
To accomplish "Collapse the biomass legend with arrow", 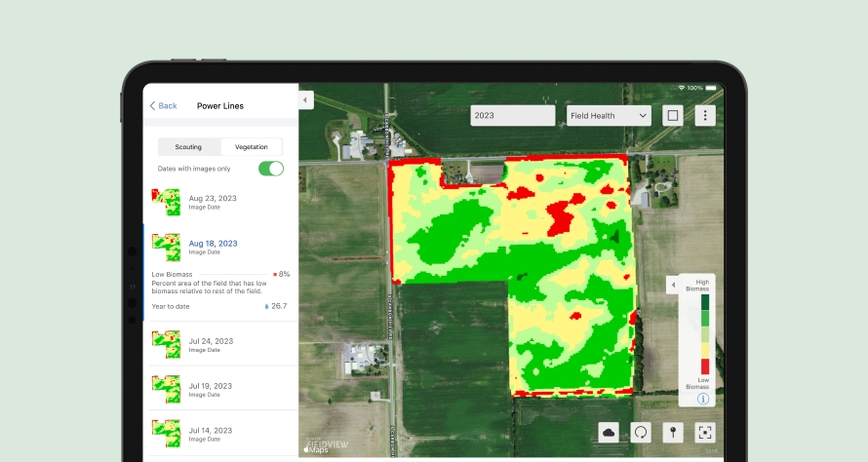I will pos(673,286).
